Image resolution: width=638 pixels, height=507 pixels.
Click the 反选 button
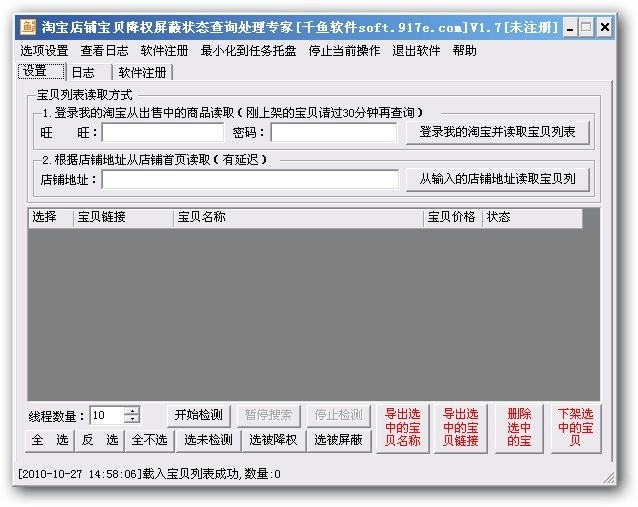[x=99, y=440]
